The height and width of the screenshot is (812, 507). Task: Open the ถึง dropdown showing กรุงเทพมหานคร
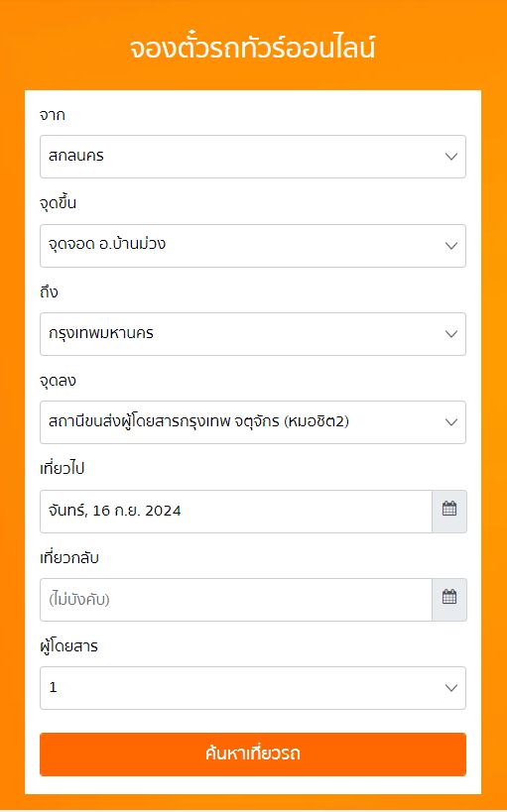click(253, 334)
